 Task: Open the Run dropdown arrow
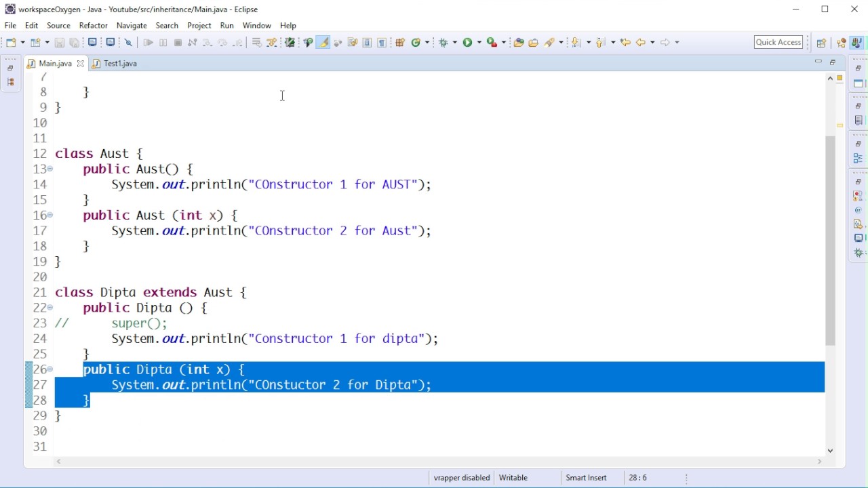(479, 42)
